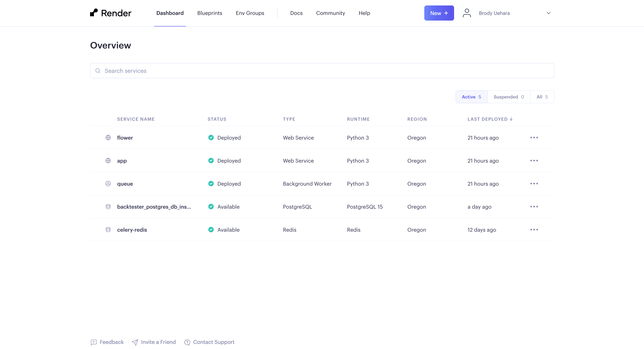The image size is (644, 349).
Task: Click the Feedback link
Action: [x=112, y=342]
